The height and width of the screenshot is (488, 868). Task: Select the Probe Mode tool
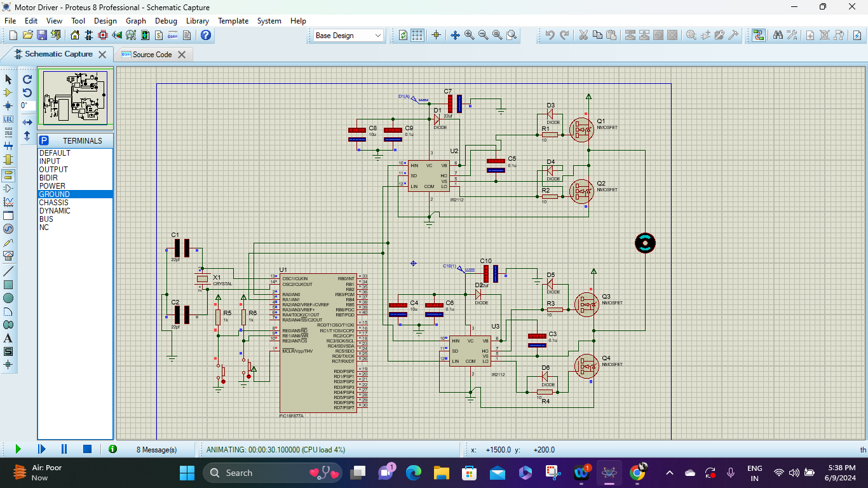coord(8,242)
